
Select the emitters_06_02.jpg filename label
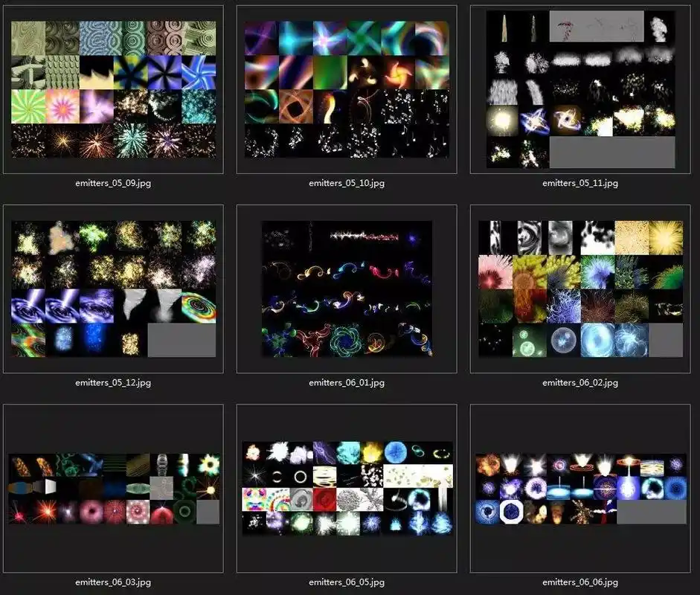(581, 382)
